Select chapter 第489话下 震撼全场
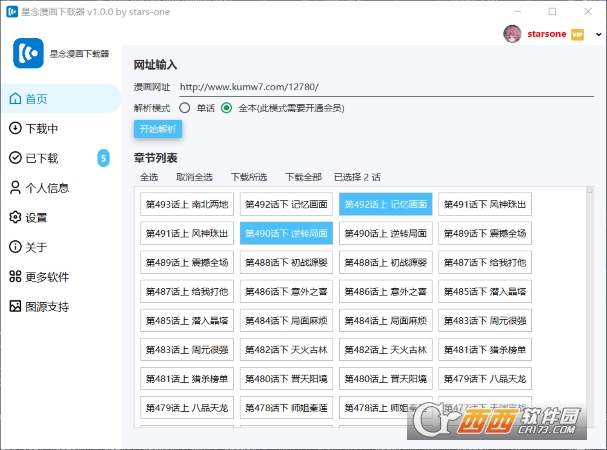This screenshot has width=607, height=450. coord(485,233)
